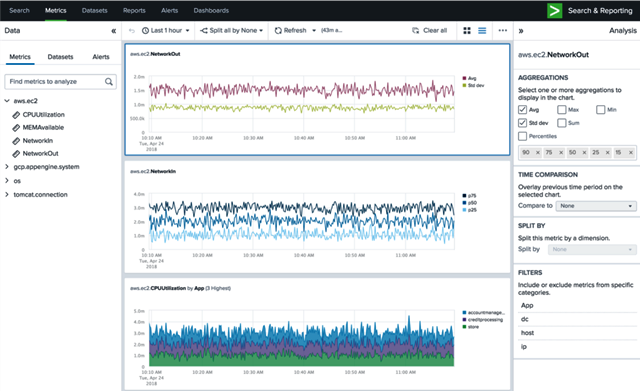Uncheck the Std dev aggregation checkbox

(x=522, y=122)
